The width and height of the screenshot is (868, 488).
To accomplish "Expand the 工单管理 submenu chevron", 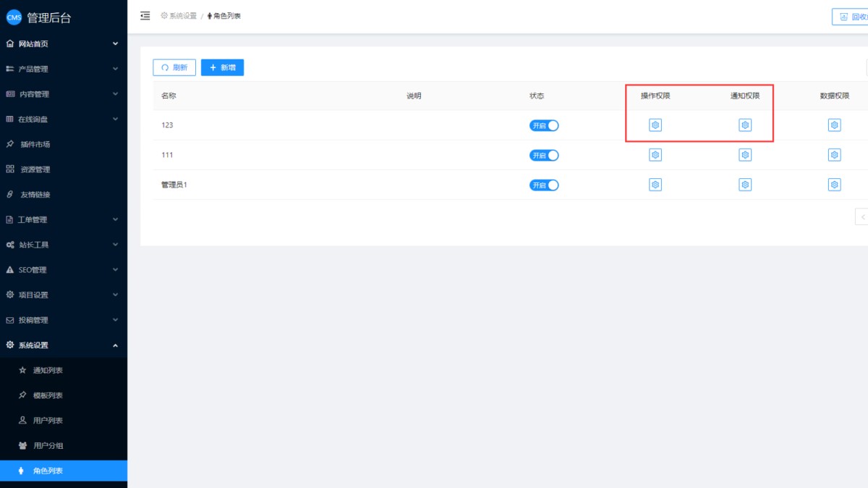I will coord(115,219).
